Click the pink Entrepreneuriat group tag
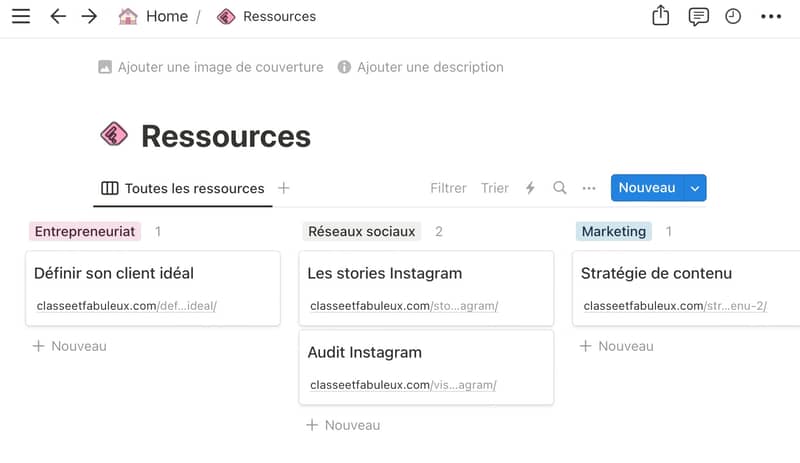 pos(85,231)
